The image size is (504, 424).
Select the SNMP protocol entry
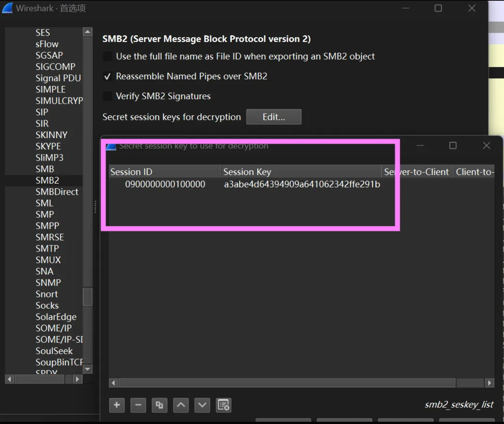[x=48, y=283]
